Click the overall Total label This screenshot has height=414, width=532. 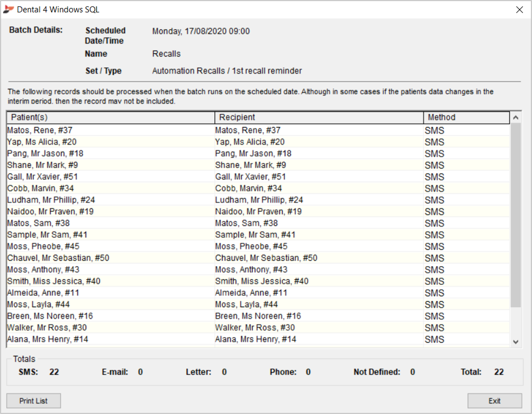[471, 372]
